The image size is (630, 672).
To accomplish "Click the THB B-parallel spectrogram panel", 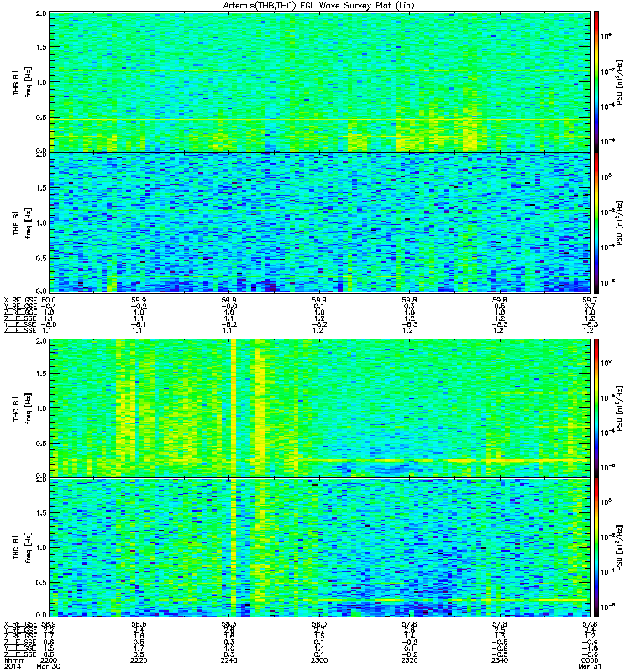I will [x=320, y=223].
